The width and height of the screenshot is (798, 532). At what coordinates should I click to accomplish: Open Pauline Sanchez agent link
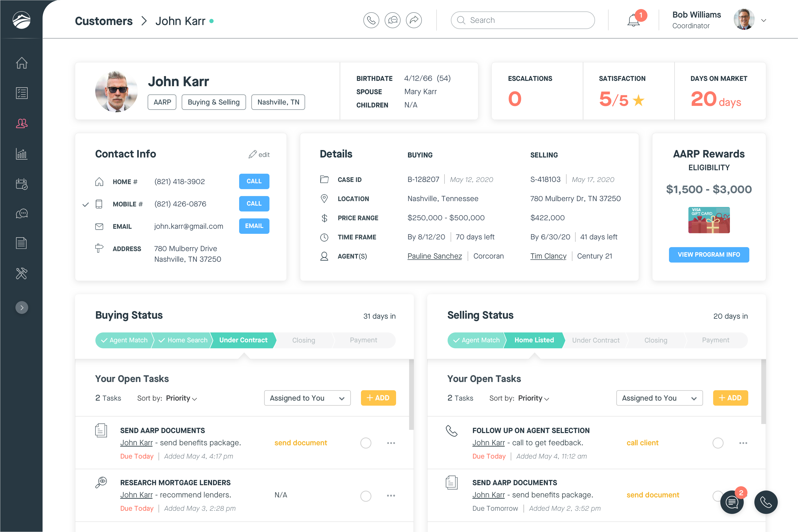(x=434, y=256)
